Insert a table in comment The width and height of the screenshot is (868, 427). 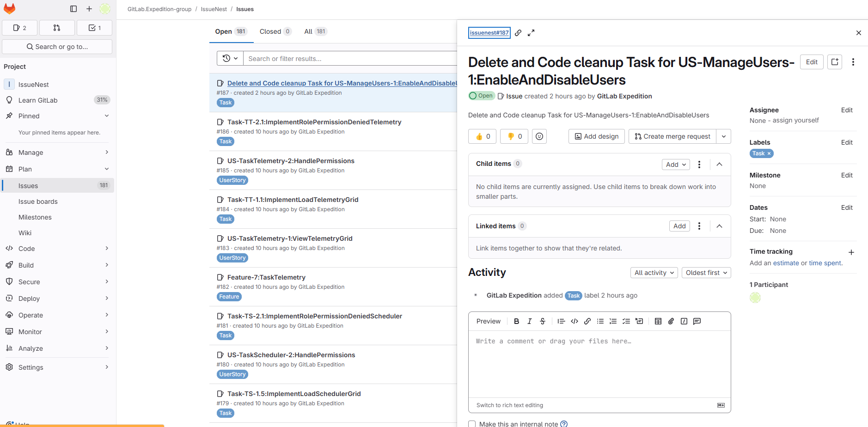tap(658, 321)
